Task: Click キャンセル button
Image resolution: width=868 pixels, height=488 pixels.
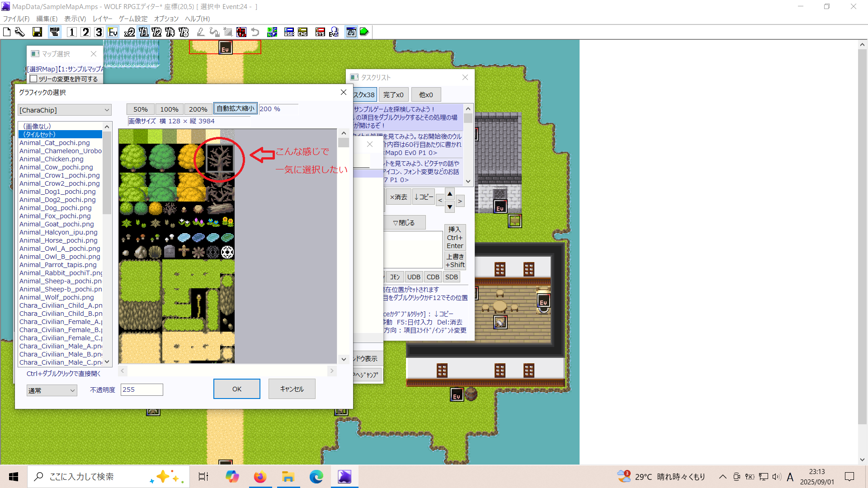Action: coord(292,389)
